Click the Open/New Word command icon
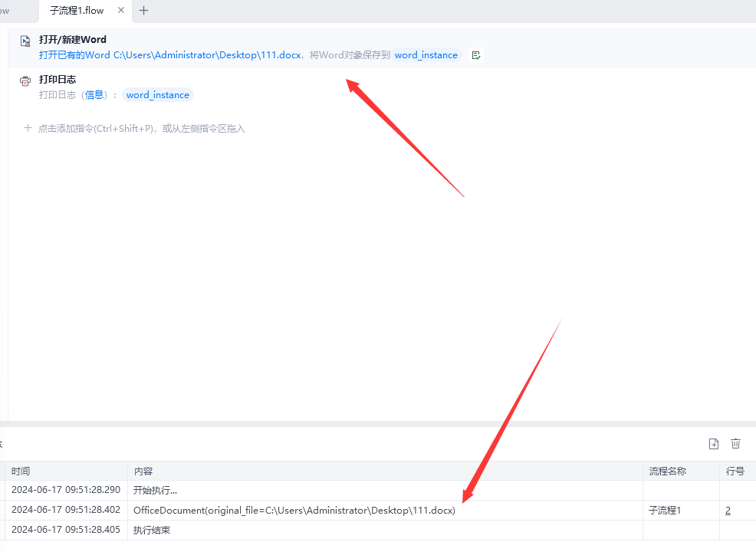 click(25, 41)
